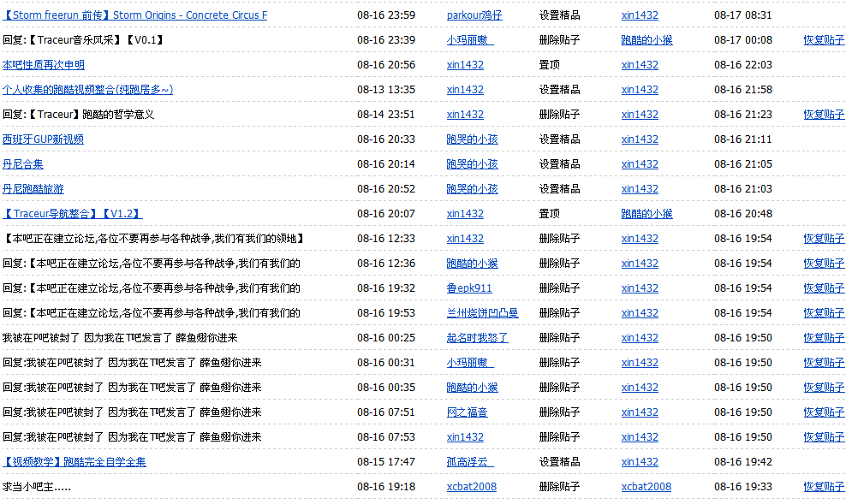852x504 pixels.
Task: Open post 西班牙GUP新视频
Action: [x=43, y=139]
